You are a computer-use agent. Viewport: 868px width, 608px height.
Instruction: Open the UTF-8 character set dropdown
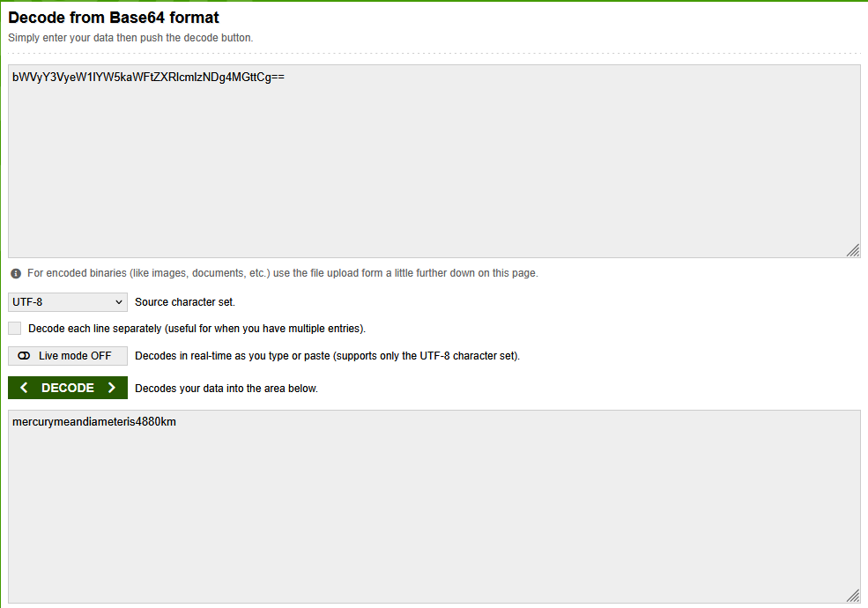point(68,301)
